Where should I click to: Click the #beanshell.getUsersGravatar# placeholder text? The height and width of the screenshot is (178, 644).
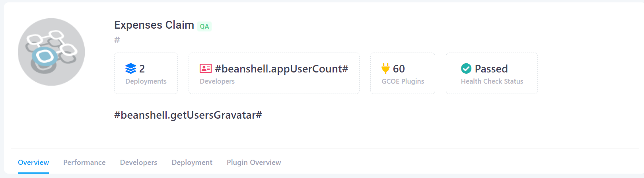pyautogui.click(x=188, y=115)
